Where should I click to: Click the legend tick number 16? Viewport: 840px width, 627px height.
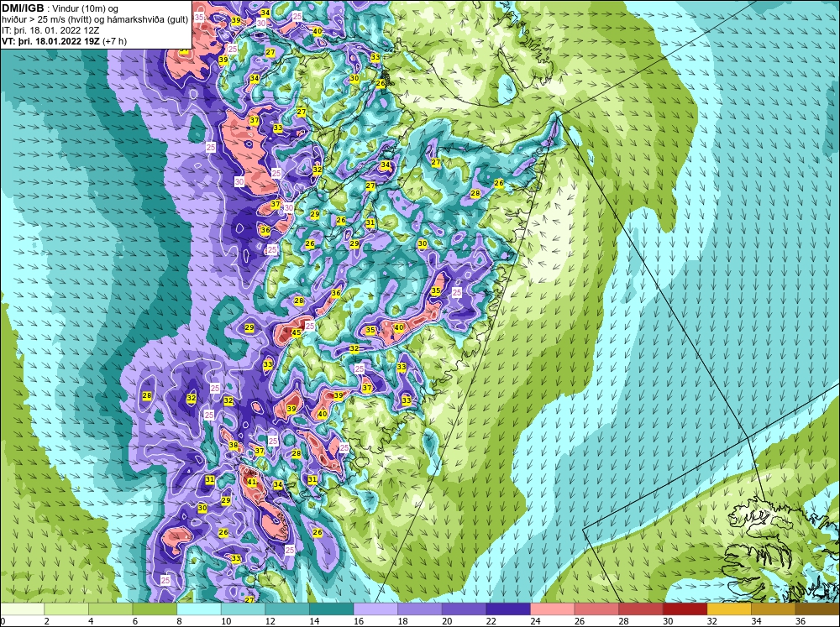tap(359, 621)
